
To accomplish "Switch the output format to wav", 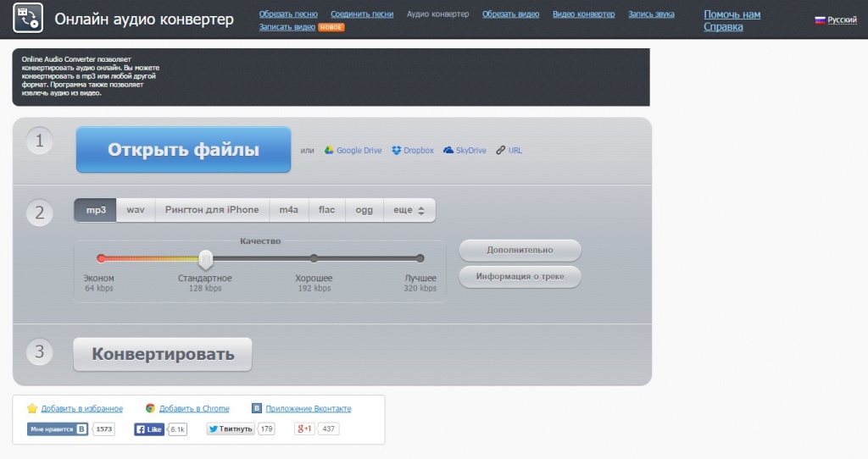I will tap(136, 210).
